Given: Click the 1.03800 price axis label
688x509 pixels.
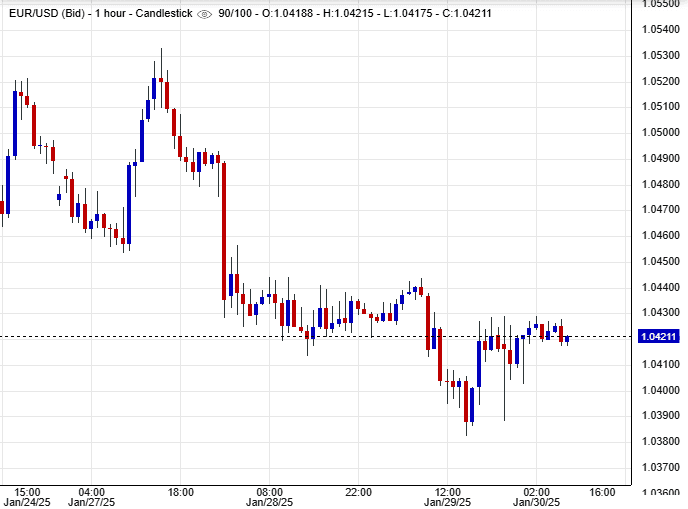Looking at the screenshot, I should tap(661, 441).
